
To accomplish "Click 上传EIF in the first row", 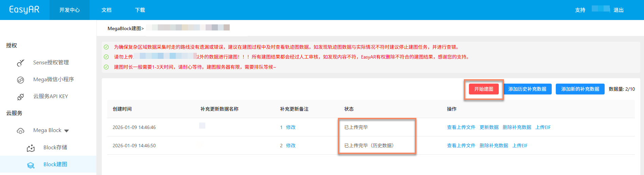I will (x=543, y=127).
